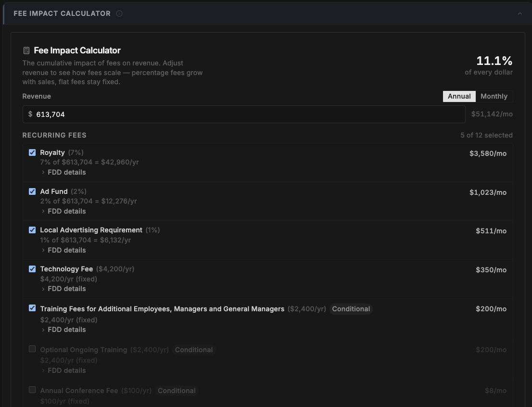This screenshot has height=407, width=532.
Task: Click the 11.1% total fee figure
Action: point(494,61)
